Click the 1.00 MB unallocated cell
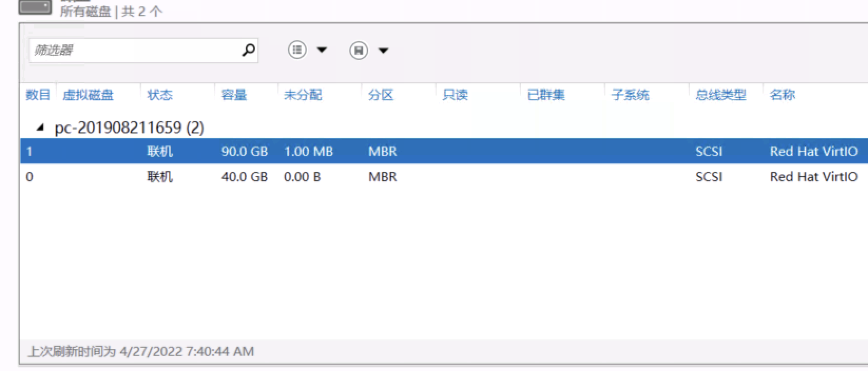Screen dimensions: 868x371 click(308, 152)
